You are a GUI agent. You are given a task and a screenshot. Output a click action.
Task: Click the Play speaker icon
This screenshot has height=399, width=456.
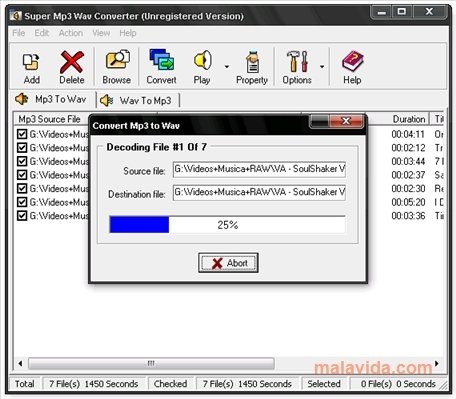click(202, 60)
